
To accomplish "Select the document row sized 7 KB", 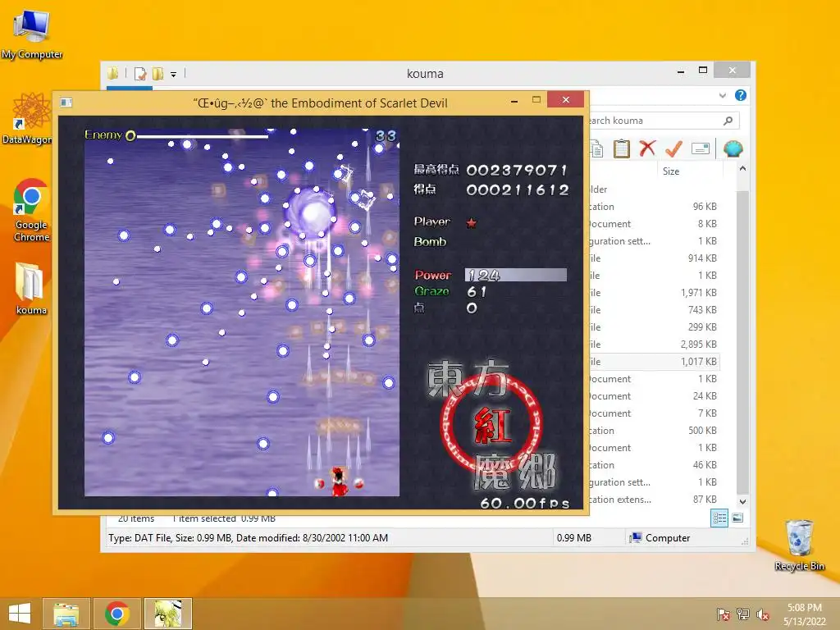I will (x=654, y=413).
